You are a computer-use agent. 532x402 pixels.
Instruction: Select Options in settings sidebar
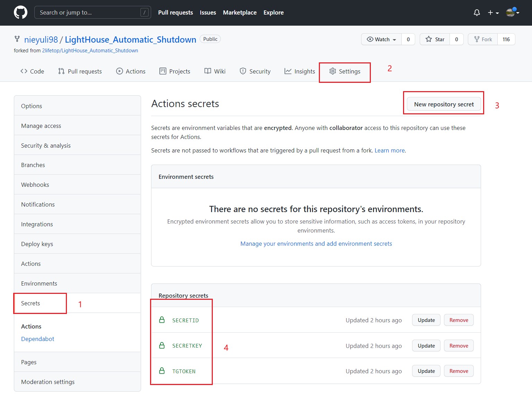coord(77,106)
